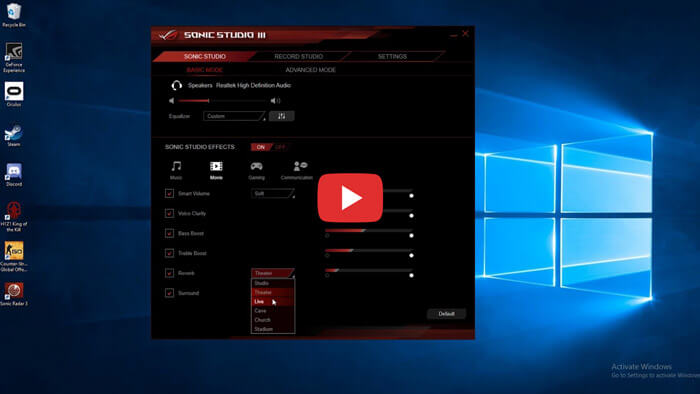700x394 pixels.
Task: Turn Sonic Studio Effects ON/OFF switch
Action: pos(269,147)
